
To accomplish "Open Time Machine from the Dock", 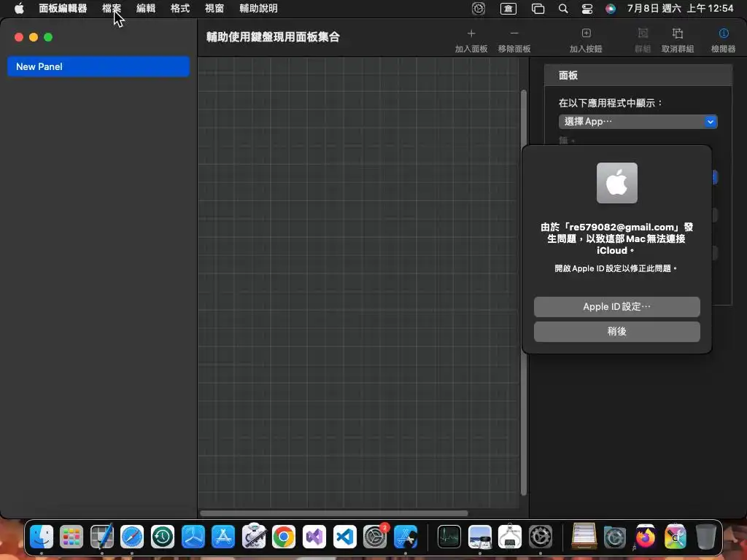I will coord(163,537).
